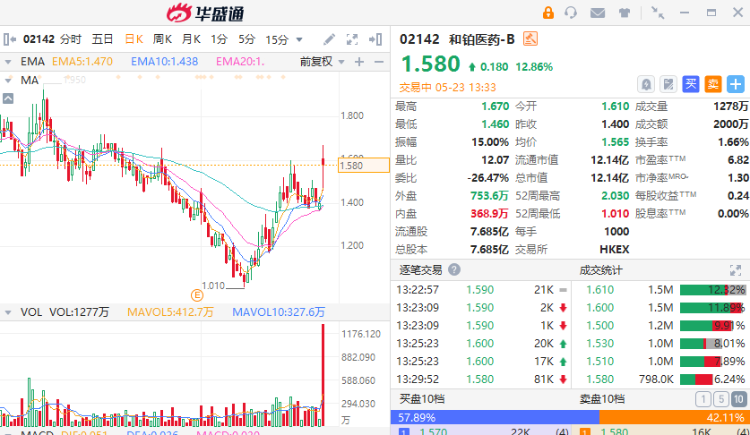
Task: Click the EMA5:1.470 value label
Action: pos(82,62)
